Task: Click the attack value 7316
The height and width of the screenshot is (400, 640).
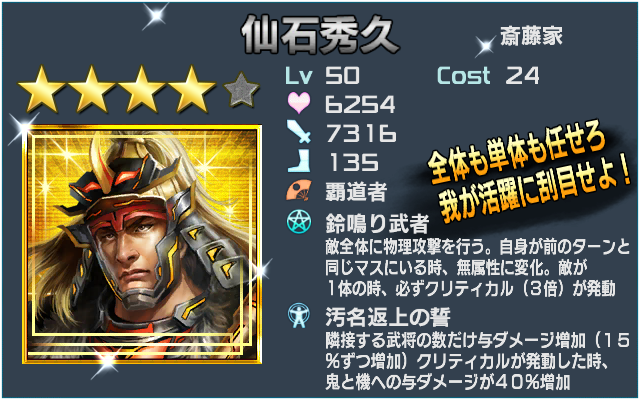Action: pyautogui.click(x=361, y=133)
